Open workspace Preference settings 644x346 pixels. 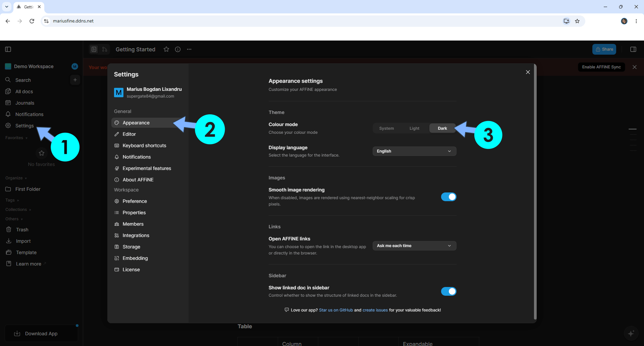149,201
